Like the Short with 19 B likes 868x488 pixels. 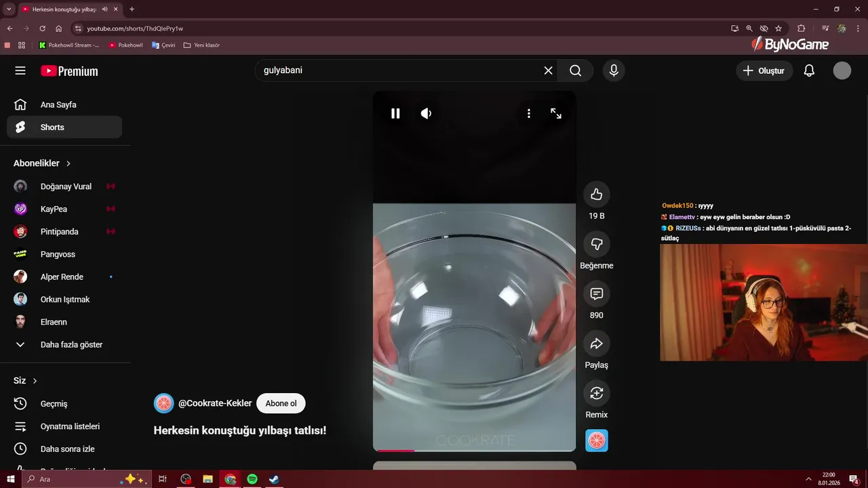(597, 195)
